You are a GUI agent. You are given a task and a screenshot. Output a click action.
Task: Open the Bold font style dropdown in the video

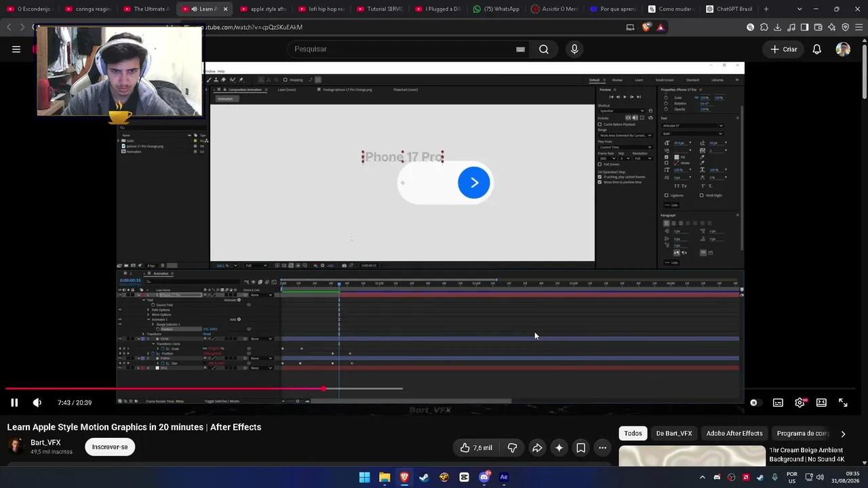pyautogui.click(x=694, y=133)
